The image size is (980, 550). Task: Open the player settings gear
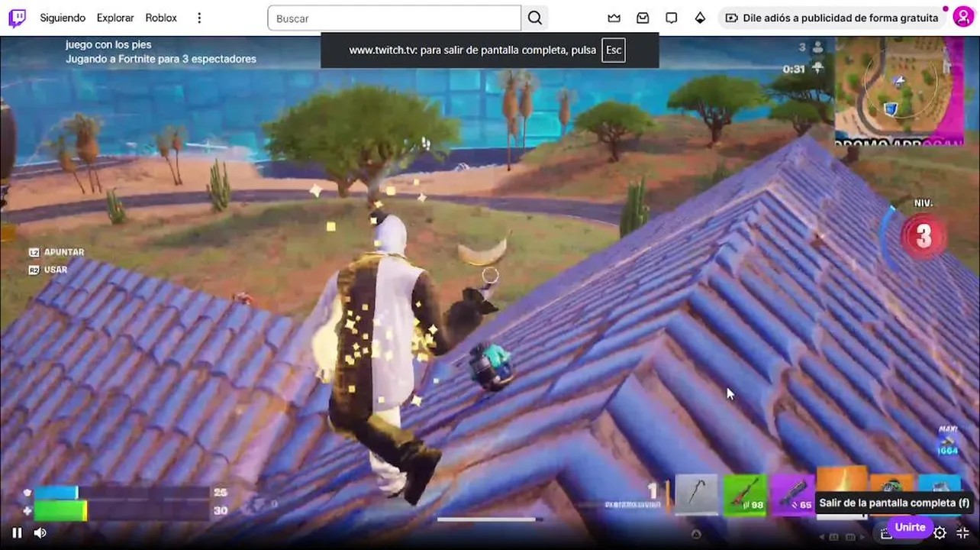(940, 532)
